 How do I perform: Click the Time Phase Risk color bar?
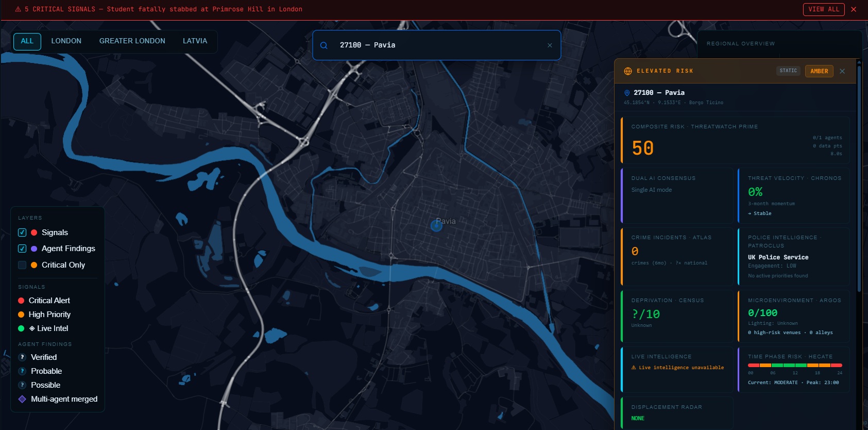coord(794,365)
